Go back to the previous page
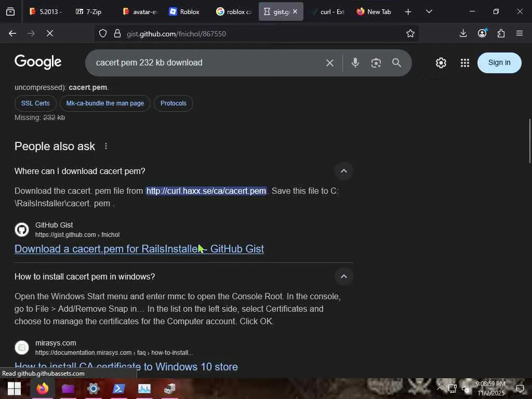The width and height of the screenshot is (532, 399). [12, 33]
